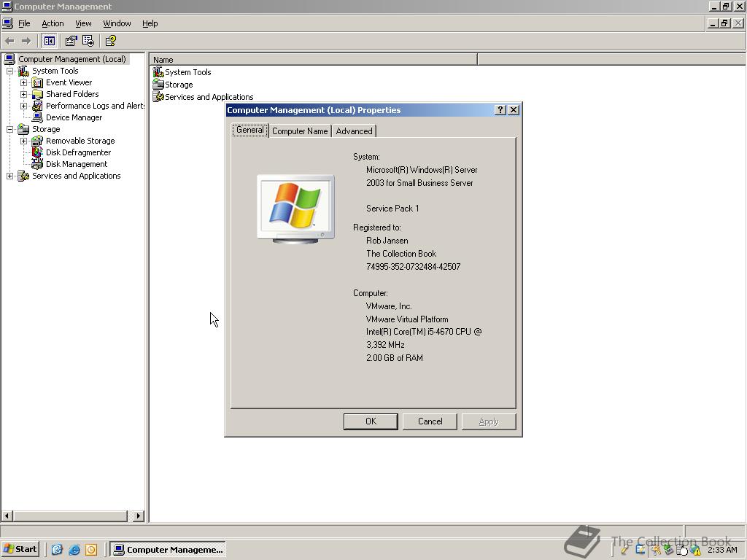This screenshot has width=747, height=560.
Task: Click the clock-shaped quick launch icon
Action: coord(91,550)
